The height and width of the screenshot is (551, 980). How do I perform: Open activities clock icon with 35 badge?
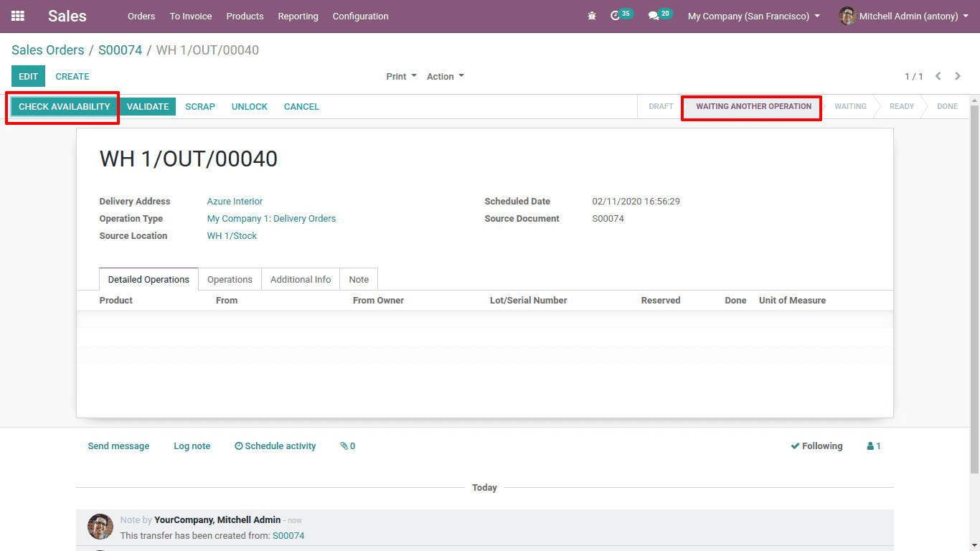pyautogui.click(x=621, y=15)
